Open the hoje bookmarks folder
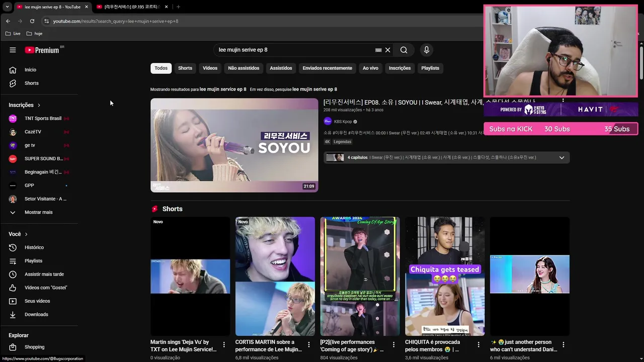This screenshot has width=644, height=362. point(34,33)
